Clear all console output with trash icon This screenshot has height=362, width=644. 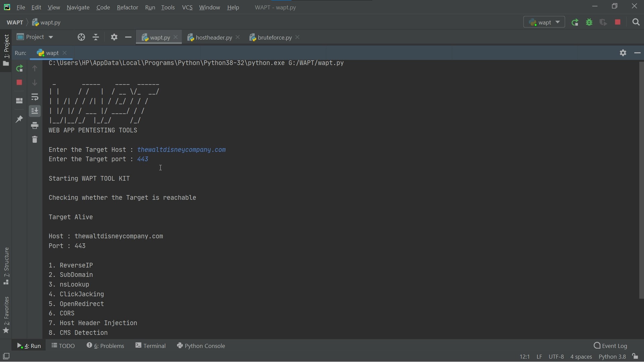coord(35,139)
